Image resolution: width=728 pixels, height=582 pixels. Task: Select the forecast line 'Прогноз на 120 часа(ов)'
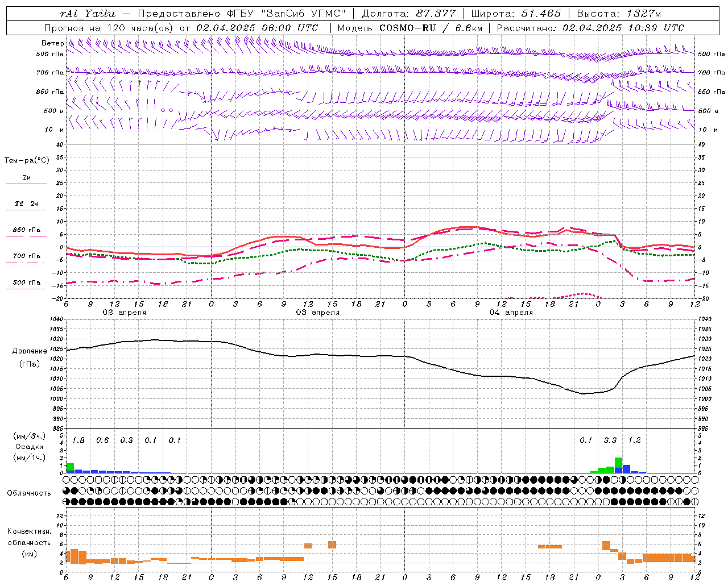109,28
